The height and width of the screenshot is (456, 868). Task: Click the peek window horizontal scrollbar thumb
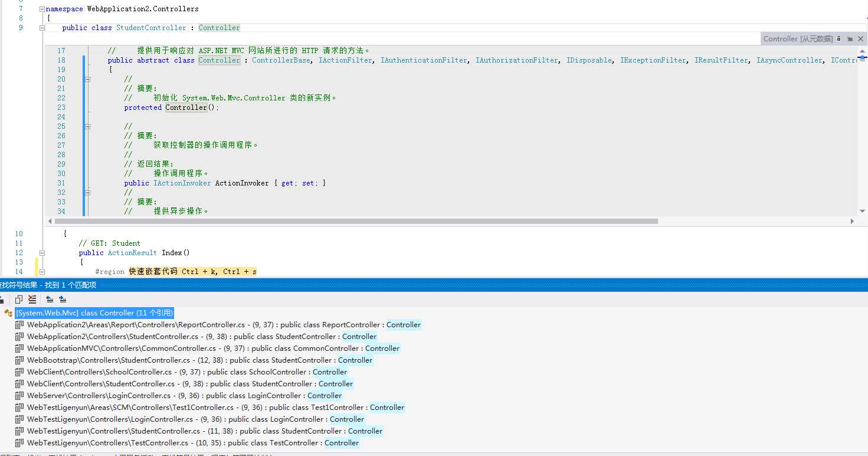click(x=356, y=222)
